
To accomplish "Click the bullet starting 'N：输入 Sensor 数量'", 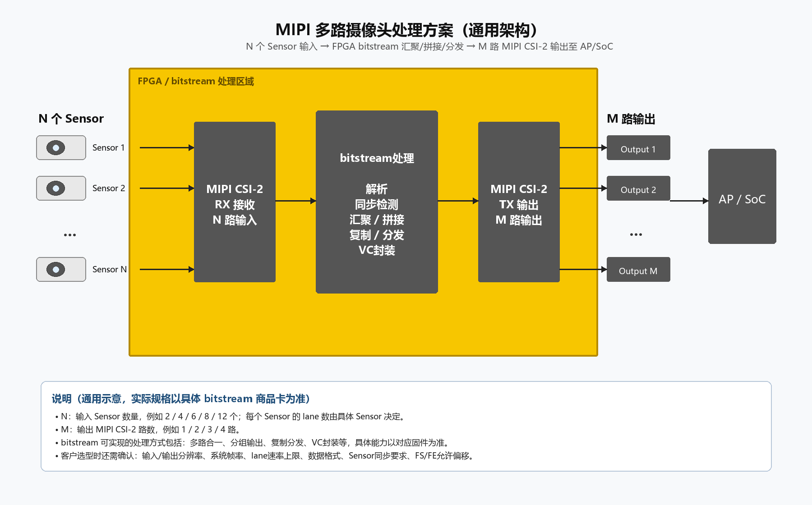I will 230,417.
